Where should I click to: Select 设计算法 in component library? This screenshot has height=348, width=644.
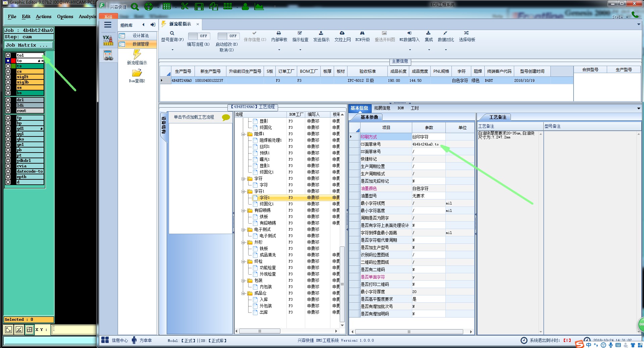coord(138,36)
